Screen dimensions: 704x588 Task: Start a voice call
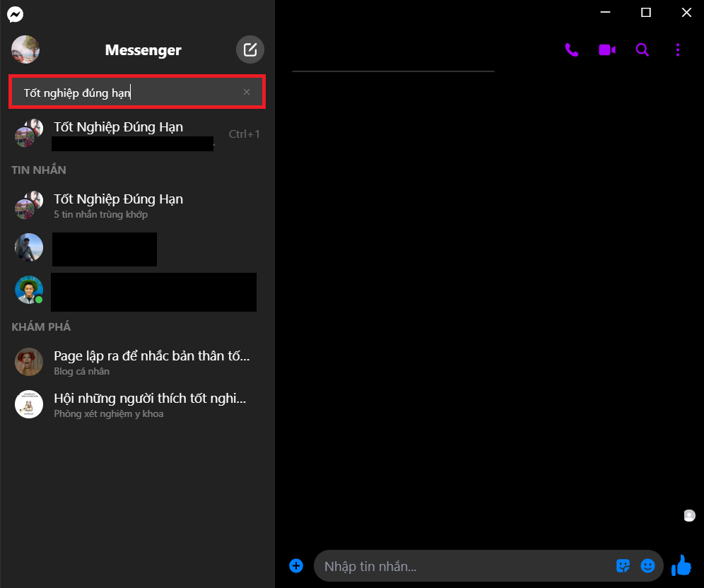[x=572, y=49]
